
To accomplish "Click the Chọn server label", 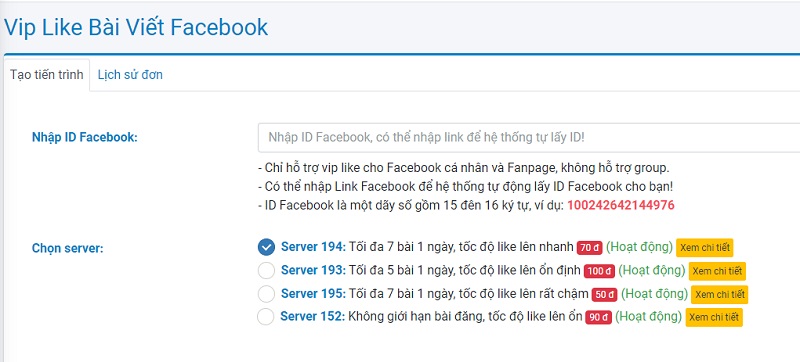I will [x=67, y=249].
